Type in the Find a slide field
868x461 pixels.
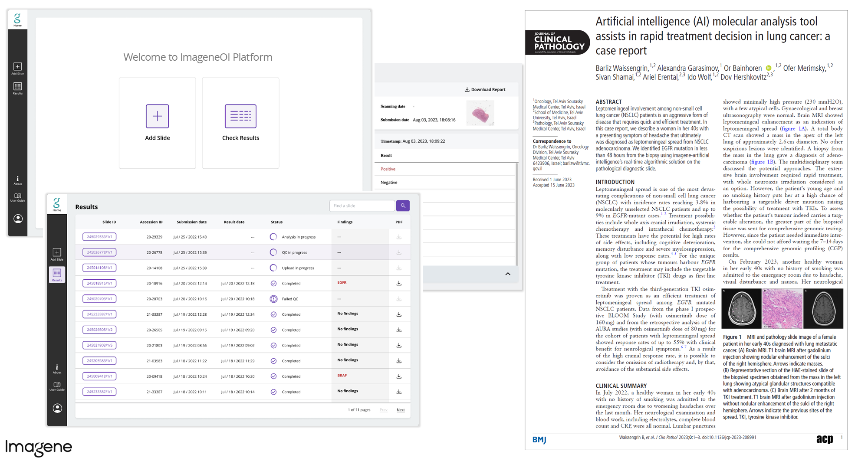(362, 206)
